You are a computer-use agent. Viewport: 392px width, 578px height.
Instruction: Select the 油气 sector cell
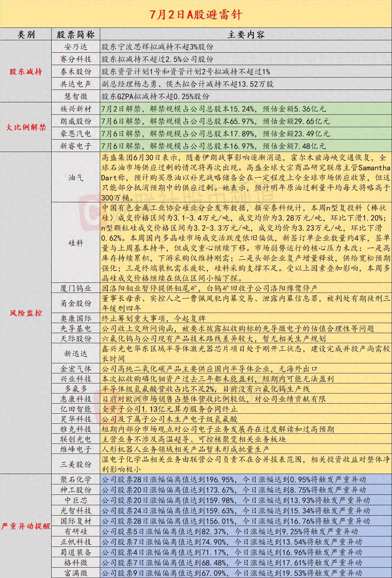pyautogui.click(x=76, y=177)
